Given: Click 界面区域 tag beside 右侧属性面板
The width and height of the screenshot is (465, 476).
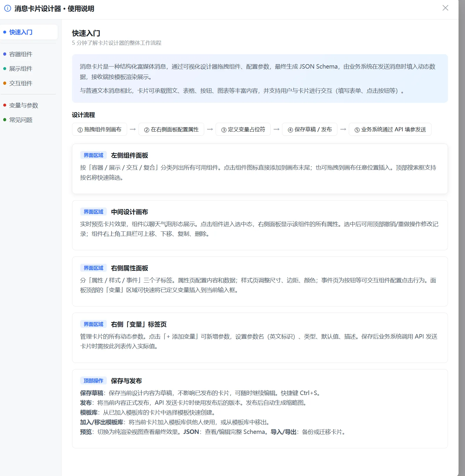Looking at the screenshot, I should pos(94,268).
